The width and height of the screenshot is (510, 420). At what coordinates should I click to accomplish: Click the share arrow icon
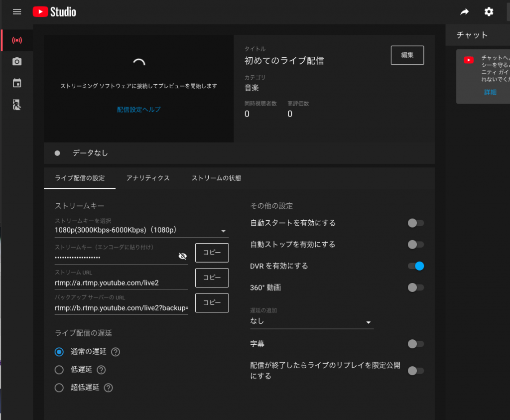pos(465,12)
